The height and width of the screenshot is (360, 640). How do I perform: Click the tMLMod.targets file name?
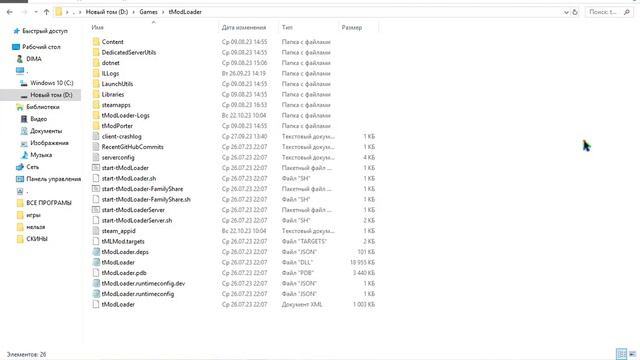(123, 242)
